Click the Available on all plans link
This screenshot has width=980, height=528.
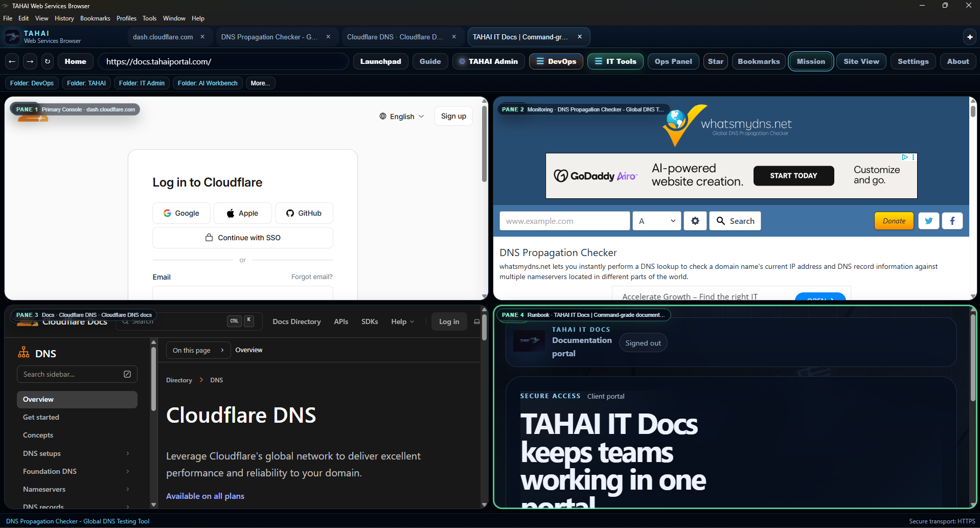pos(205,496)
